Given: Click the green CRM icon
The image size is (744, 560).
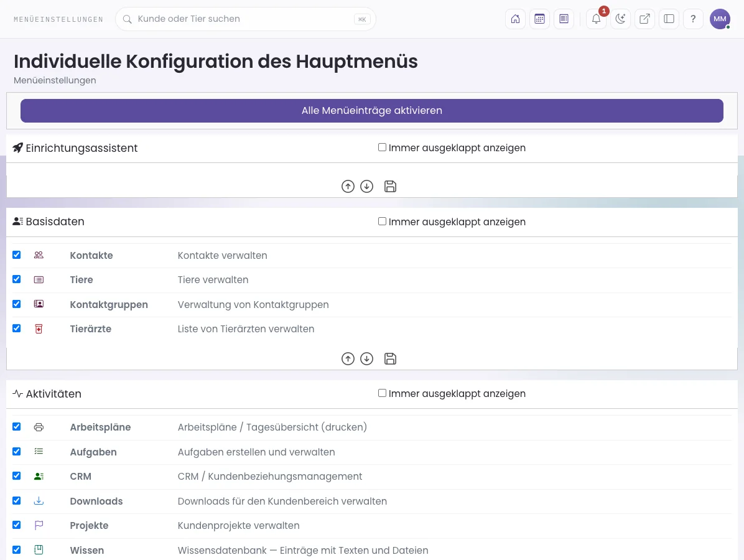Looking at the screenshot, I should (x=39, y=477).
